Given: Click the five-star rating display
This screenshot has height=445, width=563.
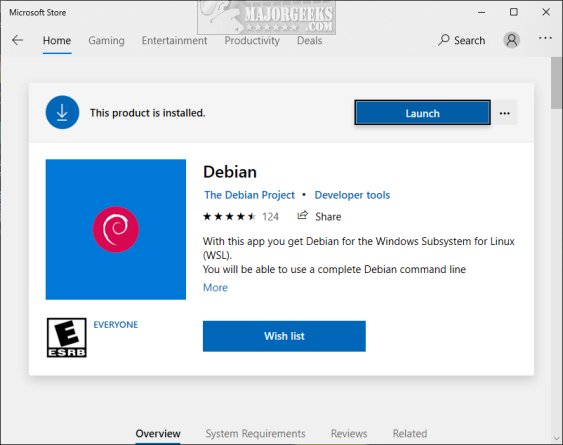Looking at the screenshot, I should click(x=229, y=217).
